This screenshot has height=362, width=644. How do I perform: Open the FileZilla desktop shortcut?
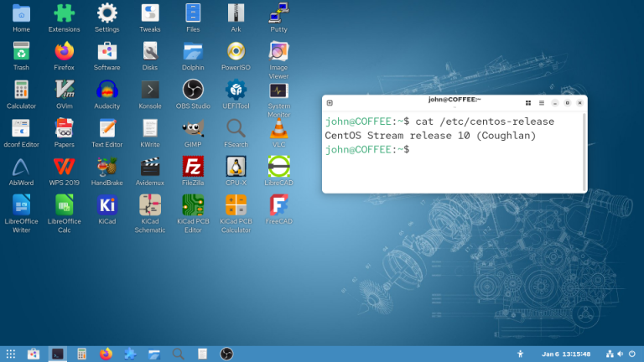[193, 166]
